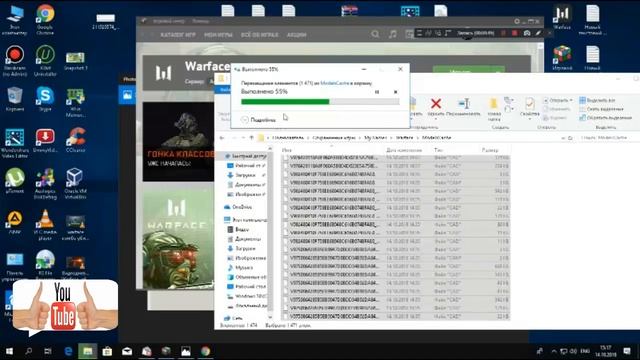Open the Open dropdown in Explorer ribbon
The image size is (640, 360).
558,100
